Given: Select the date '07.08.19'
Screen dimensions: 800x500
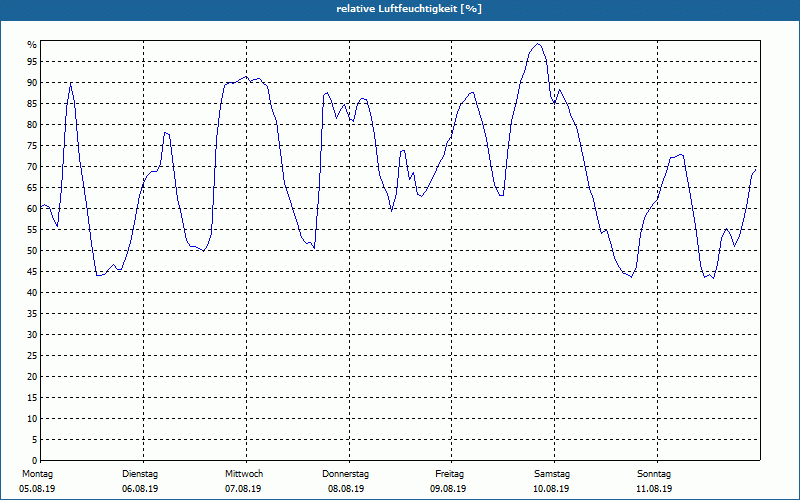Looking at the screenshot, I should point(243,489).
